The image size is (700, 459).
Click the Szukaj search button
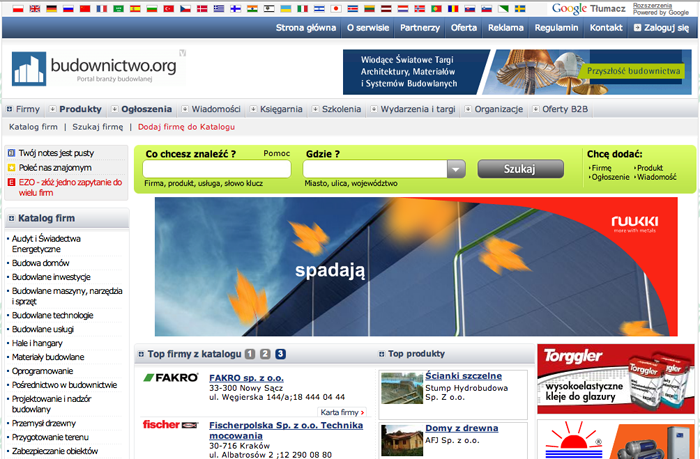tap(521, 169)
